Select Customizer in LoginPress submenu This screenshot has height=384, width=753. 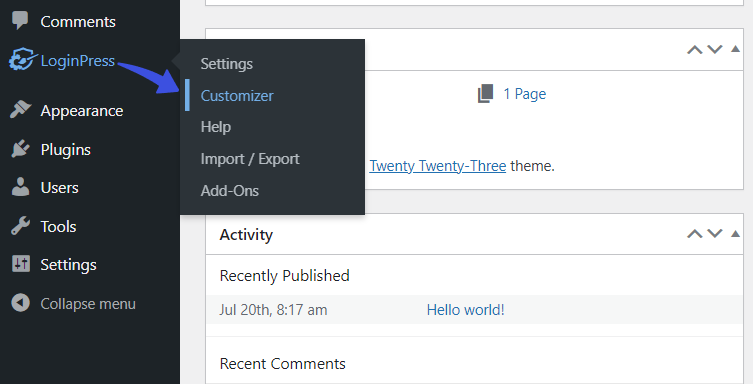click(237, 96)
